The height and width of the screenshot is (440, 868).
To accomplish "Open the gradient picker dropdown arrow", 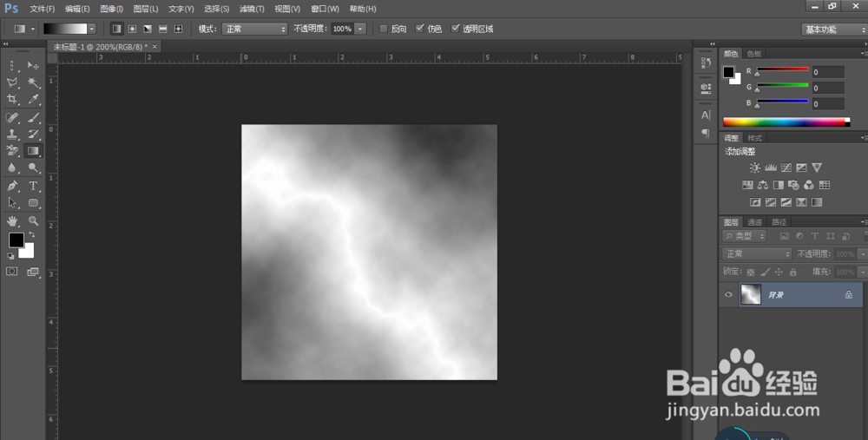I will (92, 29).
